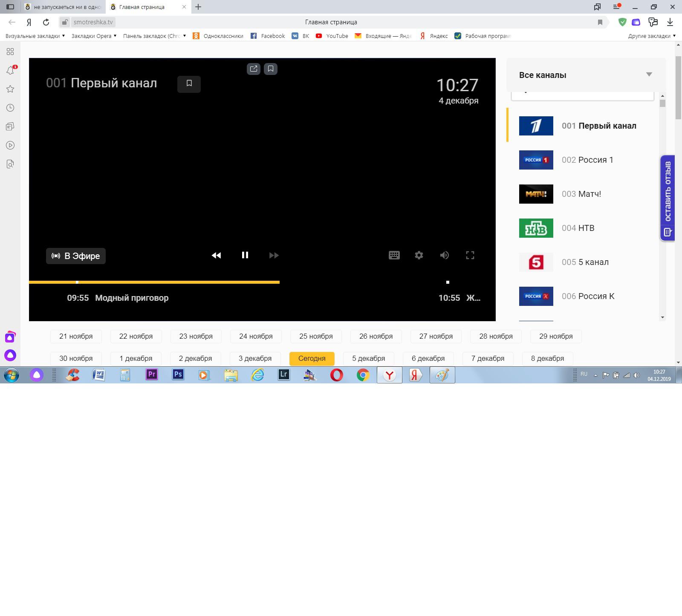Open history clock icon in sidebar
Viewport: 682px width, 616px height.
(x=10, y=108)
